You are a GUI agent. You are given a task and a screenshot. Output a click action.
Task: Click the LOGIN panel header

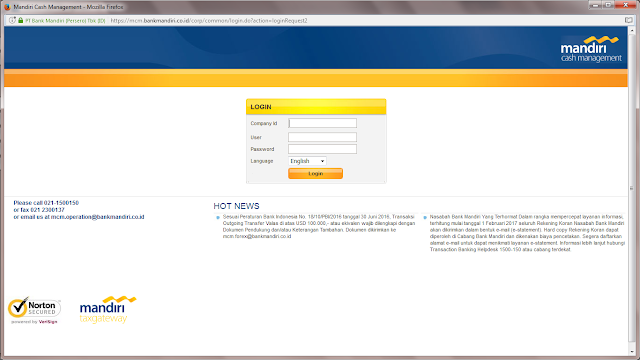tap(316, 107)
